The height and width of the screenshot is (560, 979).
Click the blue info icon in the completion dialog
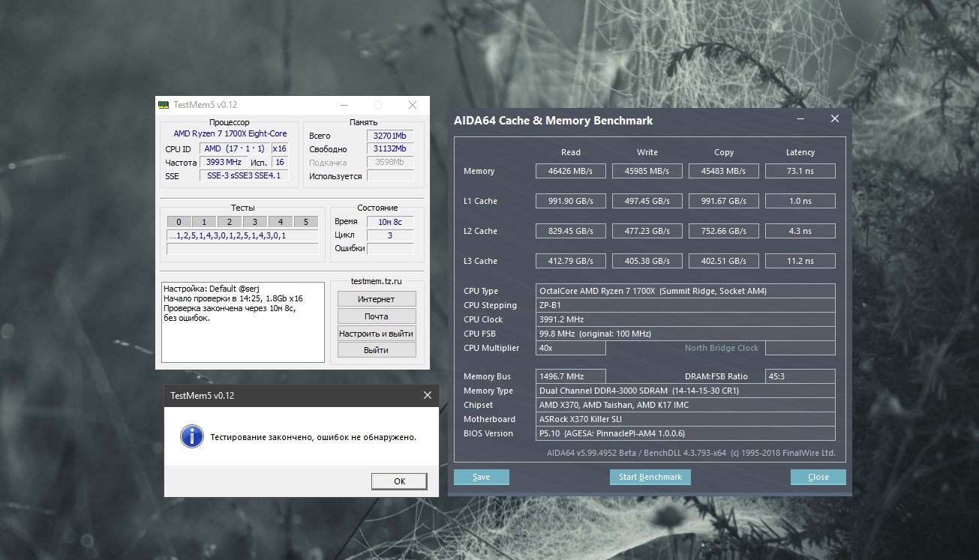pyautogui.click(x=192, y=436)
